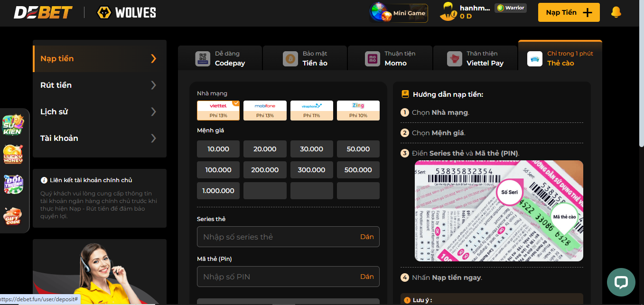Click the DEBET logo

click(43, 12)
